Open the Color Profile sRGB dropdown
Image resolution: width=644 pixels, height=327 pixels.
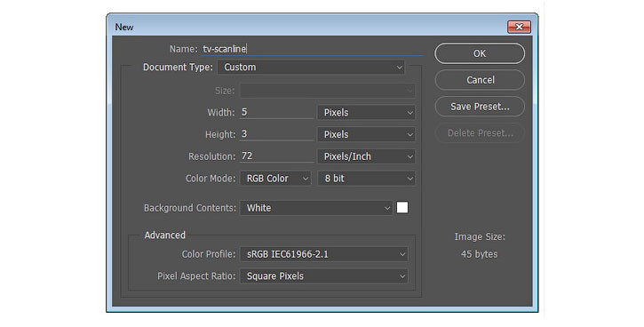click(324, 254)
